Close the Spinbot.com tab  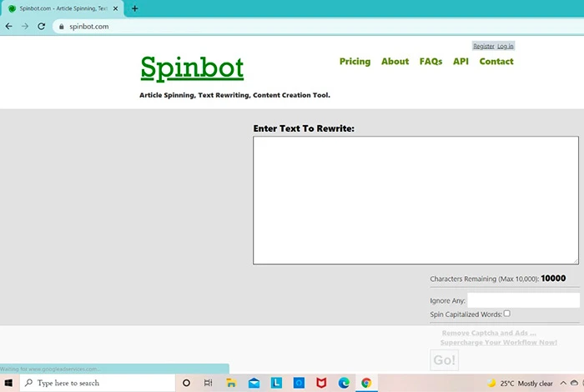tap(115, 8)
